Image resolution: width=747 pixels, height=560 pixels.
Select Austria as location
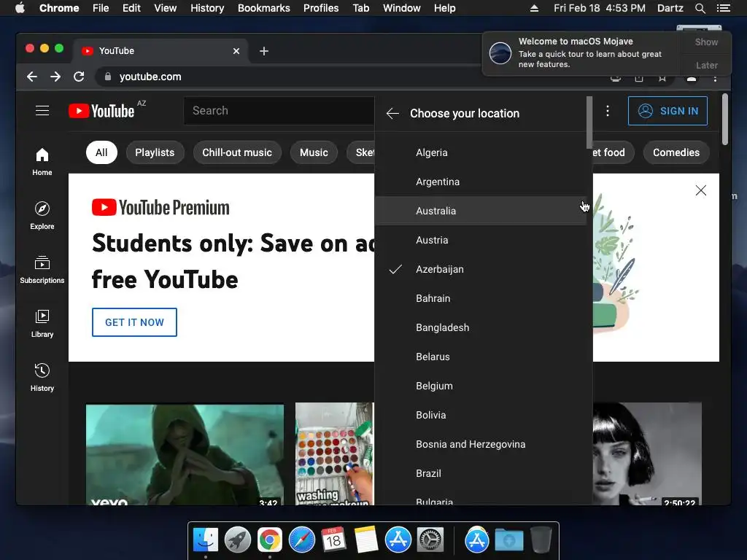[480, 240]
